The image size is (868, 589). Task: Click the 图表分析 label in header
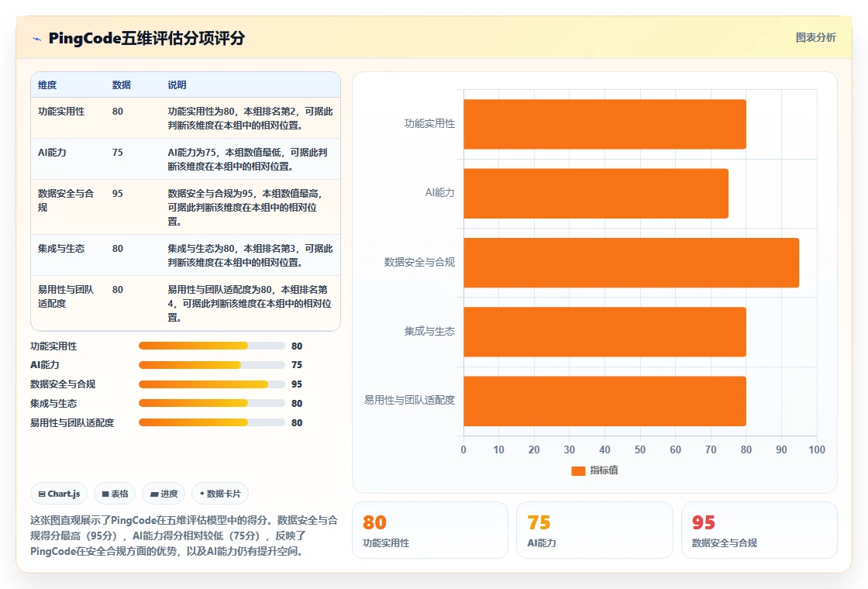tap(815, 38)
